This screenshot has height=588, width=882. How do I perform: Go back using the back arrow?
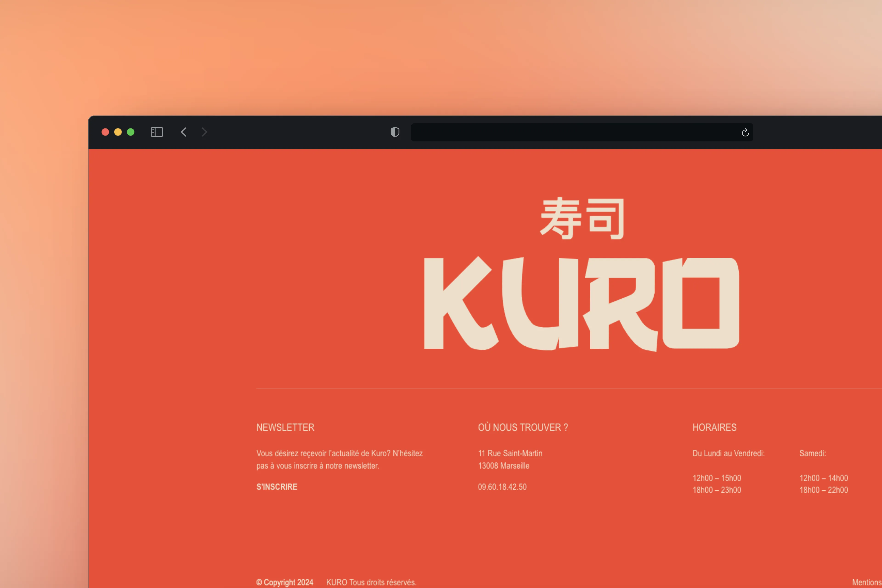tap(183, 132)
